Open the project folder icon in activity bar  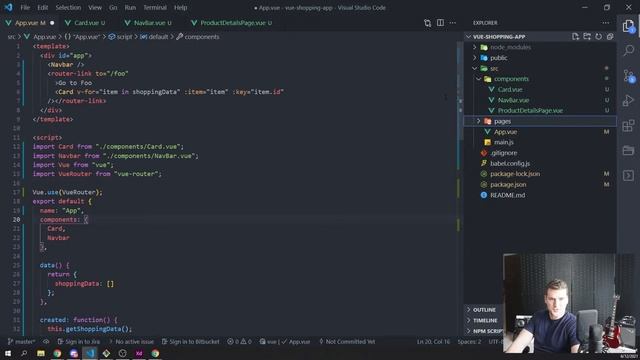(629, 150)
